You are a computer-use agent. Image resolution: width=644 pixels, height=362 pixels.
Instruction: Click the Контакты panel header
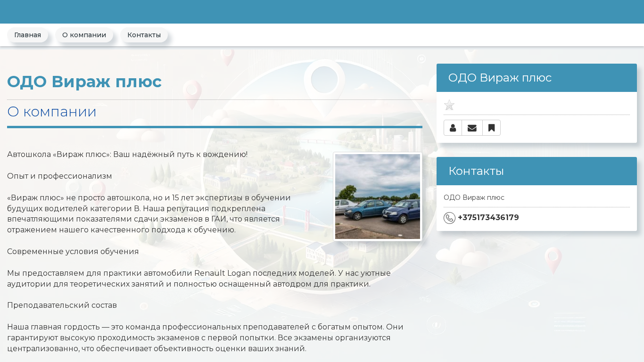(537, 171)
